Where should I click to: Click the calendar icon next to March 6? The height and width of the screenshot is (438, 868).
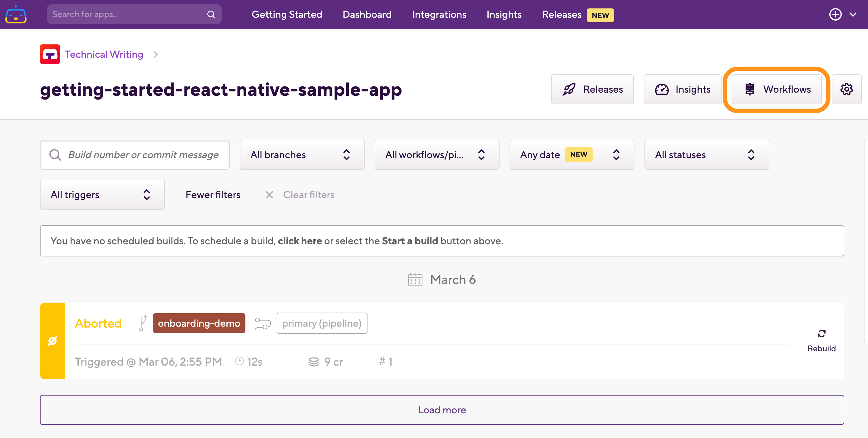click(415, 280)
